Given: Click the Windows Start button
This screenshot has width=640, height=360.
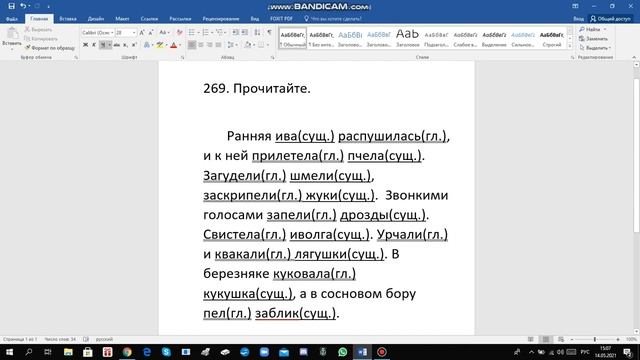Looking at the screenshot, I should pyautogui.click(x=9, y=352).
